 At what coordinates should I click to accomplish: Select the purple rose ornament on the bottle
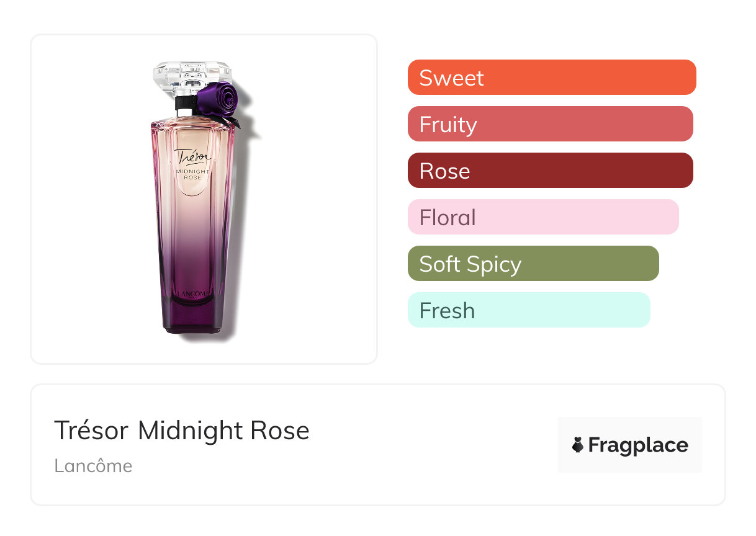click(x=217, y=99)
